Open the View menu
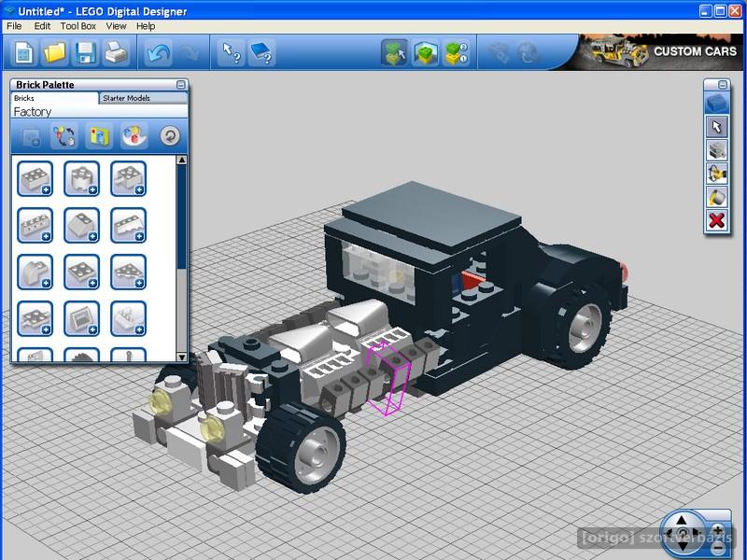Viewport: 747px width, 560px height. [116, 26]
